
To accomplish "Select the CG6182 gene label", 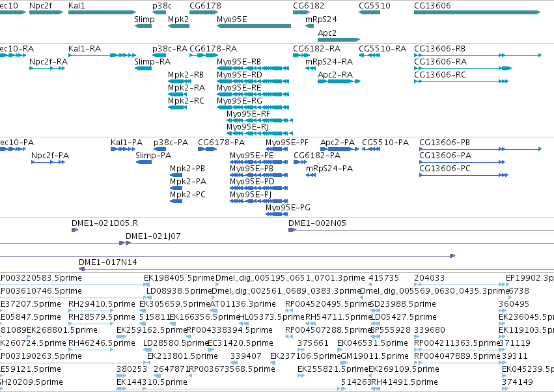I will tap(309, 6).
